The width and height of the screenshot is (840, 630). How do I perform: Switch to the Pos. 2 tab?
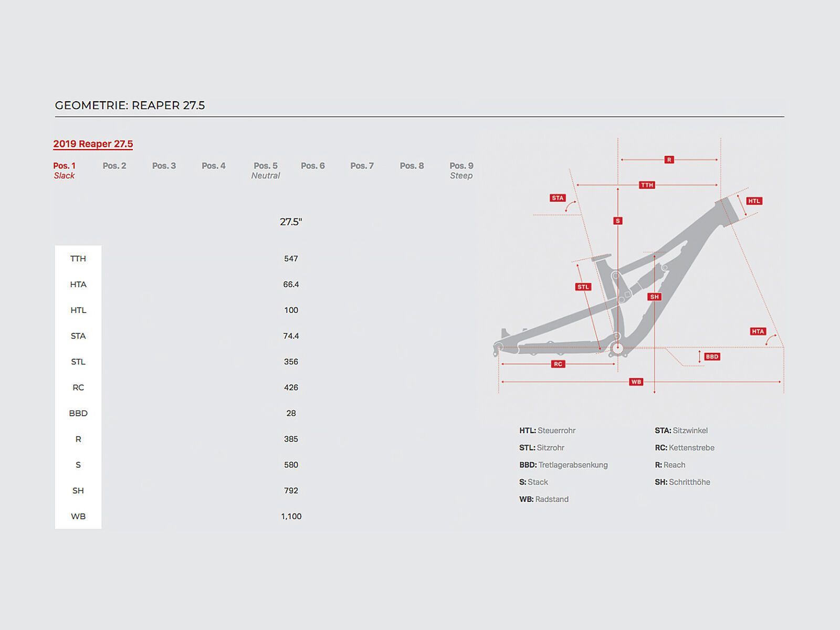pyautogui.click(x=114, y=166)
